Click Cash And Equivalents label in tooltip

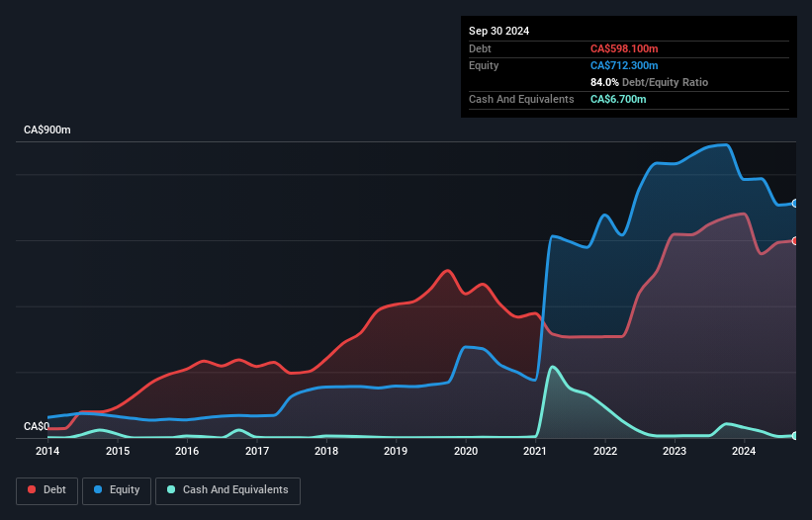521,99
